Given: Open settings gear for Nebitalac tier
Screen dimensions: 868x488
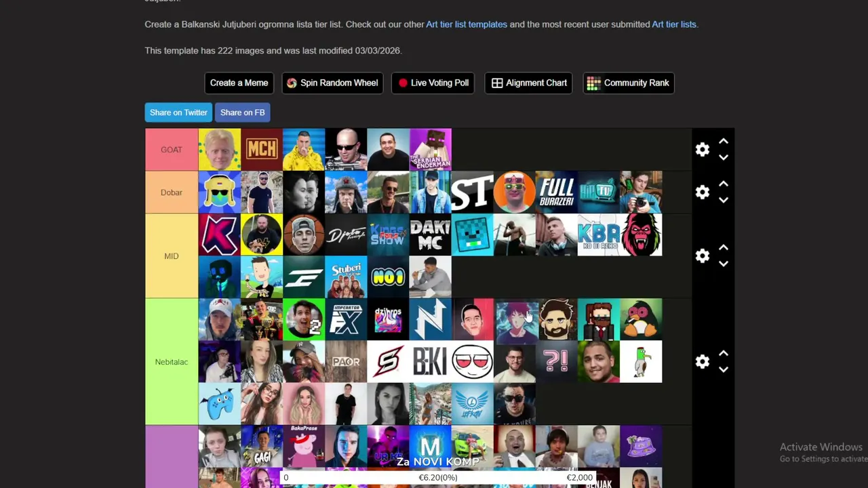Looking at the screenshot, I should tap(702, 362).
